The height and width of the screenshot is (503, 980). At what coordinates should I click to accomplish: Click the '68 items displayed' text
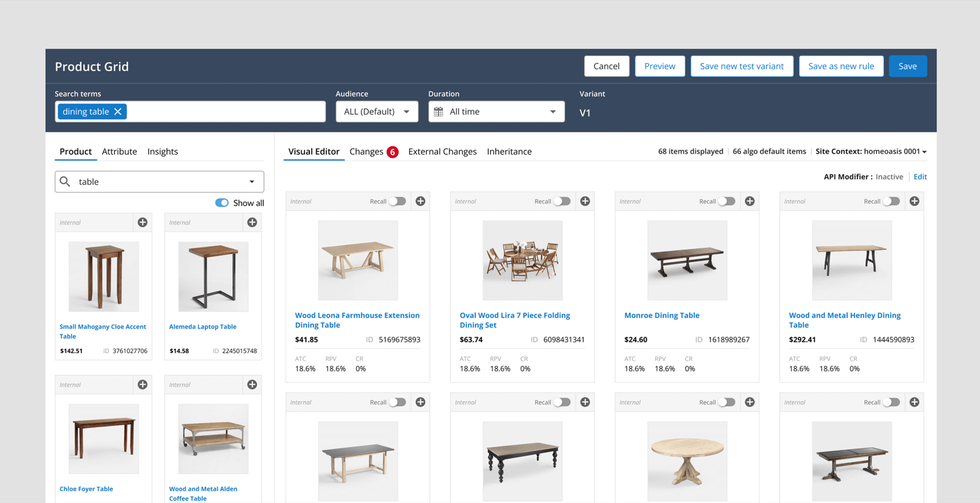[x=690, y=151]
